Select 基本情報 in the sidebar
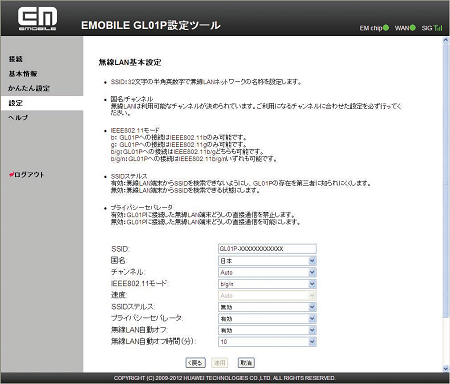This screenshot has height=384, width=450. tap(23, 74)
